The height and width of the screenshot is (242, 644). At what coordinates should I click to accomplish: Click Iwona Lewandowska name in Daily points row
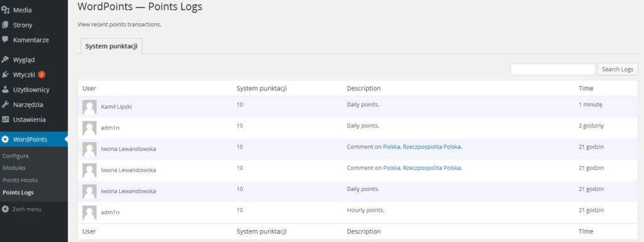128,191
